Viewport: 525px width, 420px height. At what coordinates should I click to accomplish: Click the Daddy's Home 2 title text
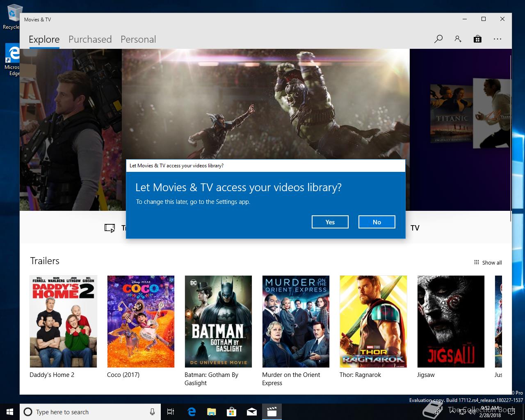pyautogui.click(x=52, y=375)
